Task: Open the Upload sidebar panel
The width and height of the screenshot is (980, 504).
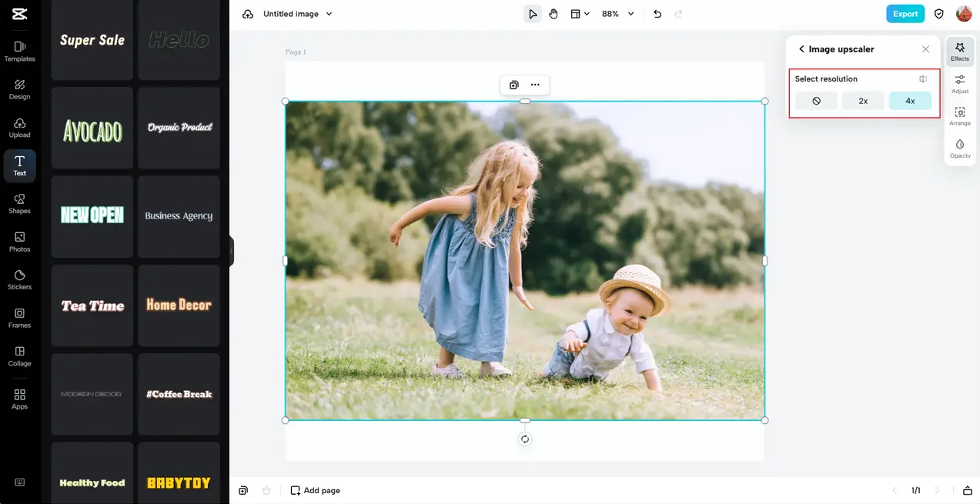Action: pyautogui.click(x=19, y=128)
